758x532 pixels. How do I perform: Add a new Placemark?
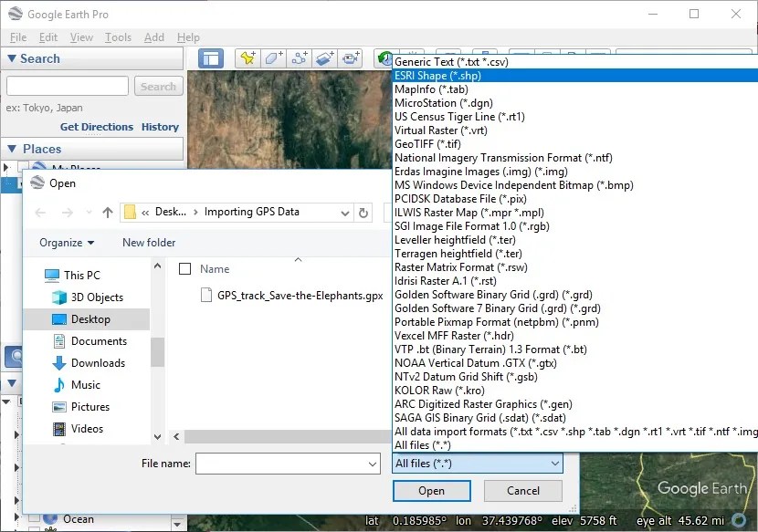(x=248, y=57)
